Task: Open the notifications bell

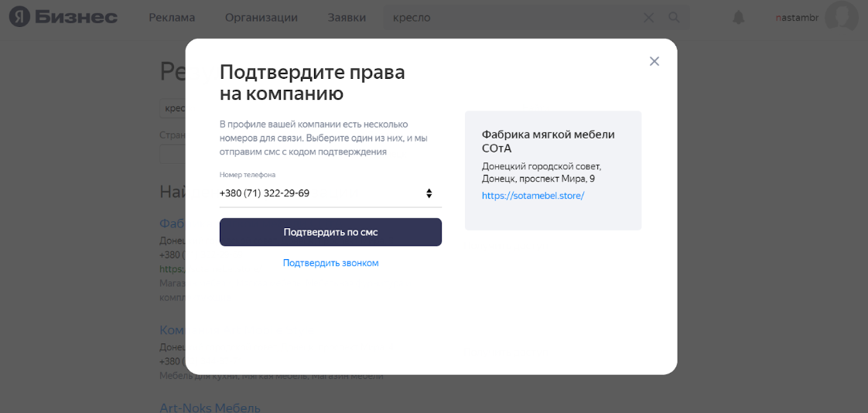Action: click(739, 18)
